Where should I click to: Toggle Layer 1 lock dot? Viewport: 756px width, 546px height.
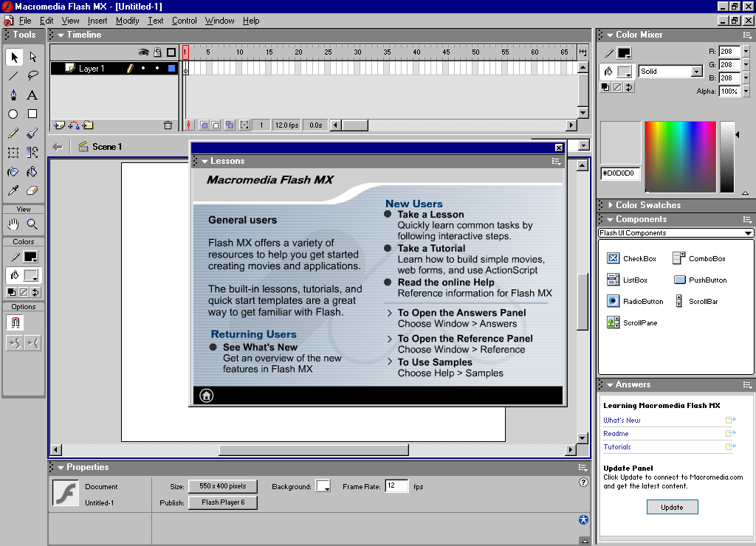(157, 69)
